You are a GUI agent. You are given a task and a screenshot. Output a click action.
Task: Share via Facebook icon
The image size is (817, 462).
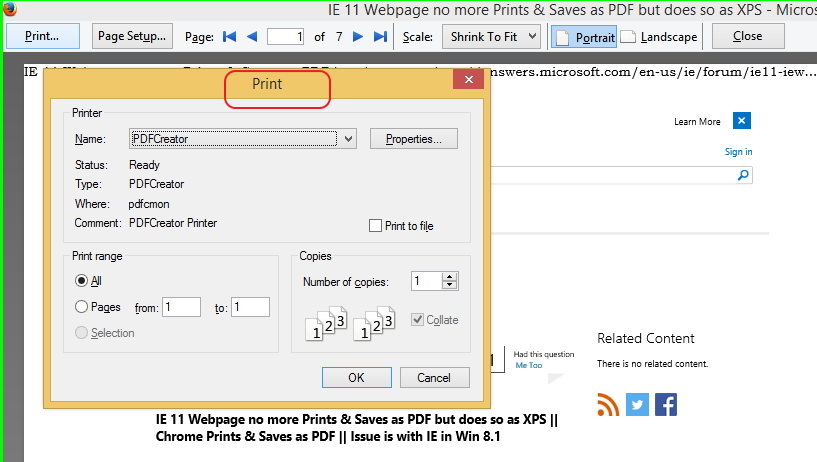pyautogui.click(x=666, y=405)
